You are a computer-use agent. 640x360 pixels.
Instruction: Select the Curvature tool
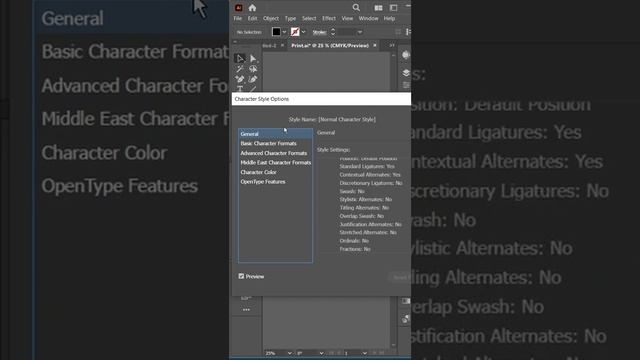(253, 79)
